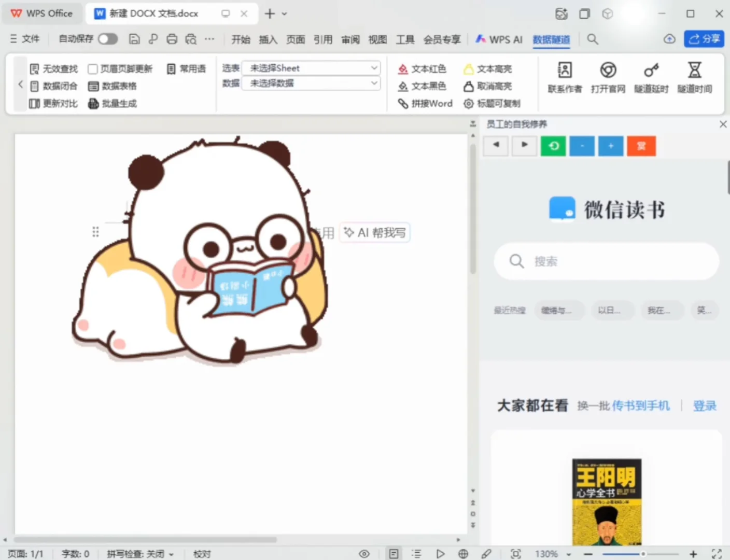Click 无效查找 in the ribbon
This screenshot has width=730, height=560.
tap(53, 68)
